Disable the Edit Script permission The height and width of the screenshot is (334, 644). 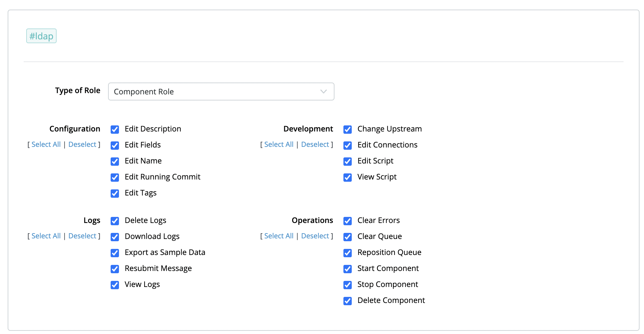(x=348, y=162)
